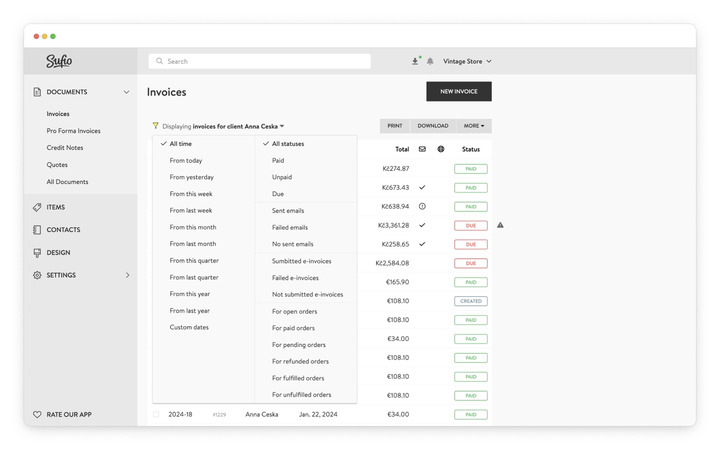Toggle the invoices filter dropdown
Image resolution: width=720 pixels, height=450 pixels.
223,126
